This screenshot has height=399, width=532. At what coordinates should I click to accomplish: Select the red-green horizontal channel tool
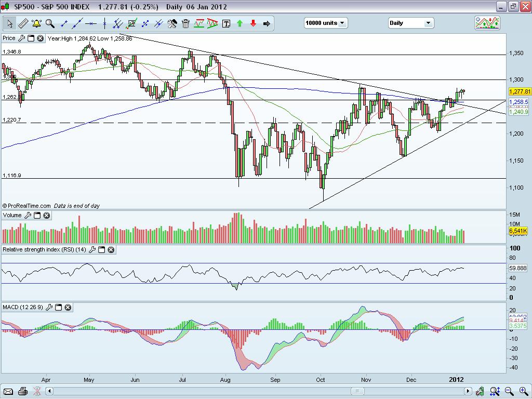[199, 23]
